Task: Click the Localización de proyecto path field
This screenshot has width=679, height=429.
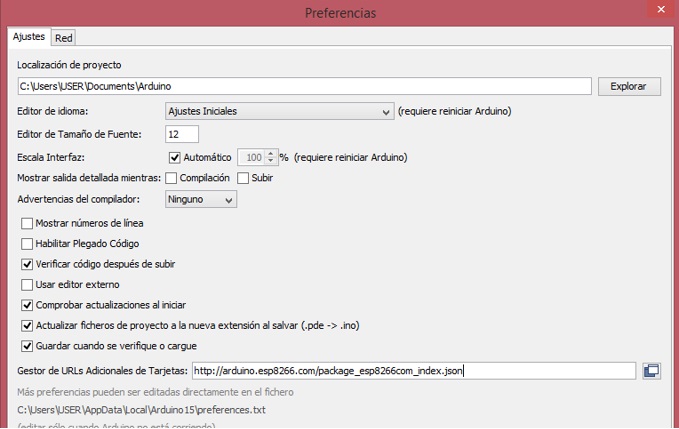Action: (303, 87)
